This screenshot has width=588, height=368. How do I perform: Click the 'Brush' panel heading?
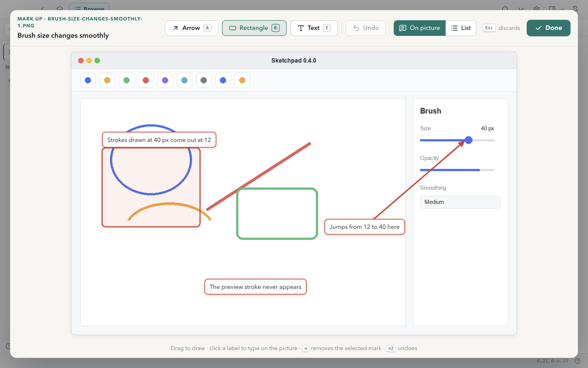(x=431, y=111)
